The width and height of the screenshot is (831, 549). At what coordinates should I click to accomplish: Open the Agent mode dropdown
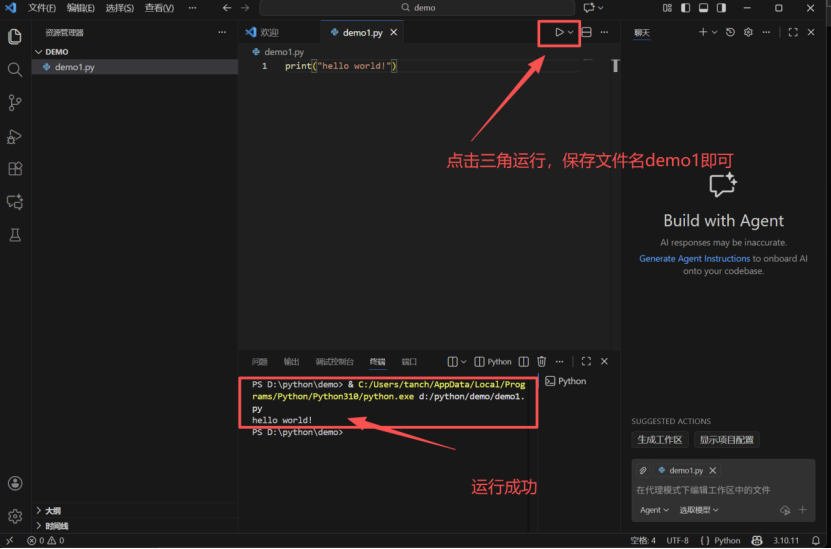pyautogui.click(x=654, y=510)
